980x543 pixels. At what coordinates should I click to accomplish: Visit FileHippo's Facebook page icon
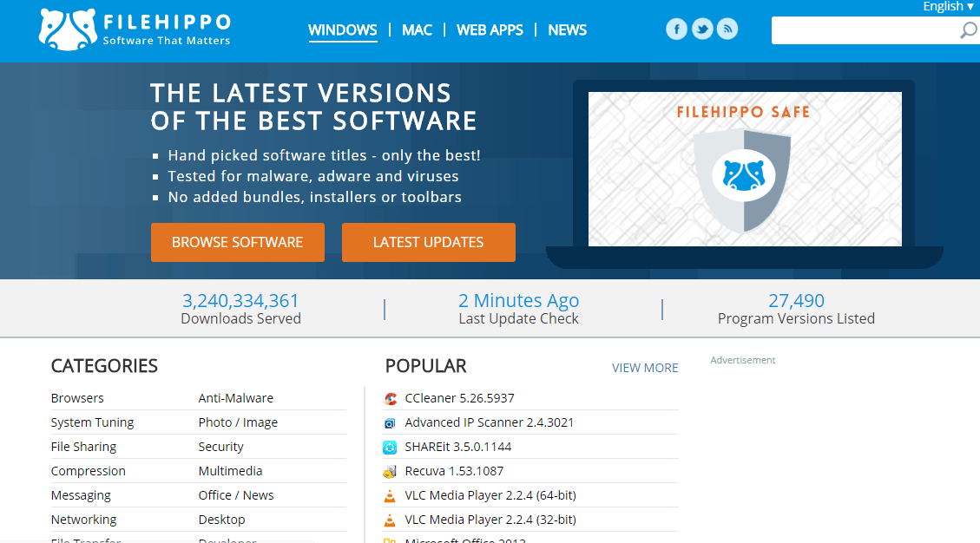point(676,29)
